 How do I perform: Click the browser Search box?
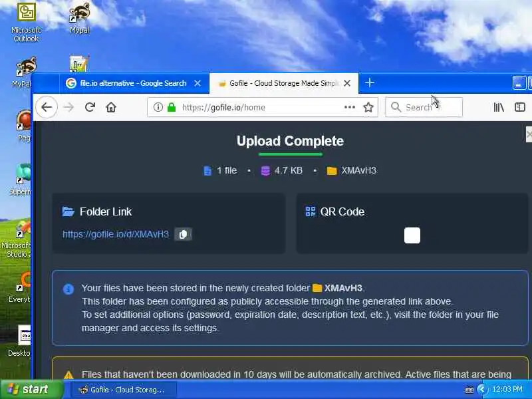[424, 107]
